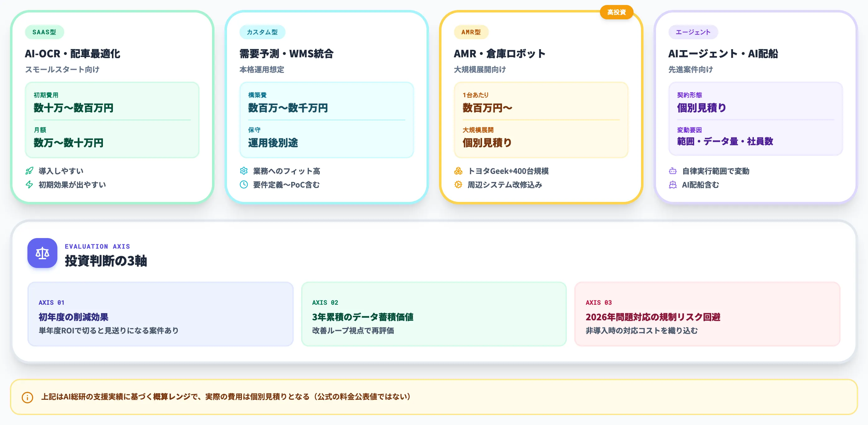
Task: Click the 先進案件向け subtitle
Action: (691, 69)
